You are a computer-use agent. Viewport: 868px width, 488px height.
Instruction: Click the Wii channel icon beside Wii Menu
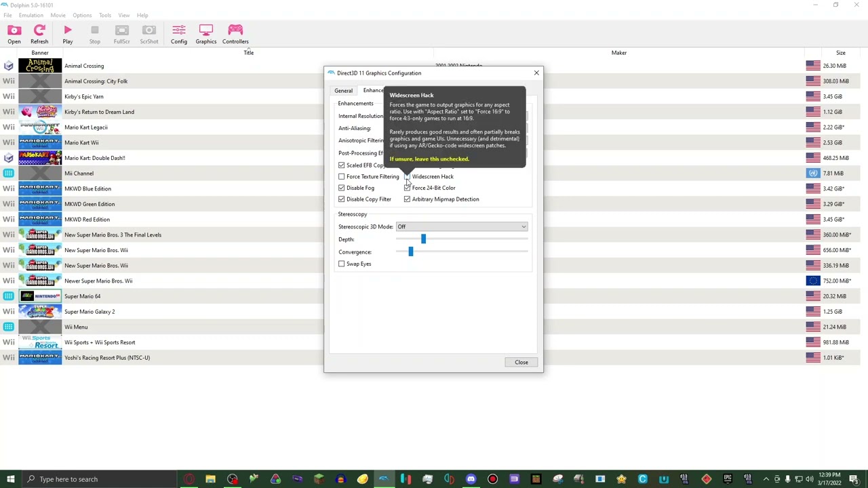point(8,327)
